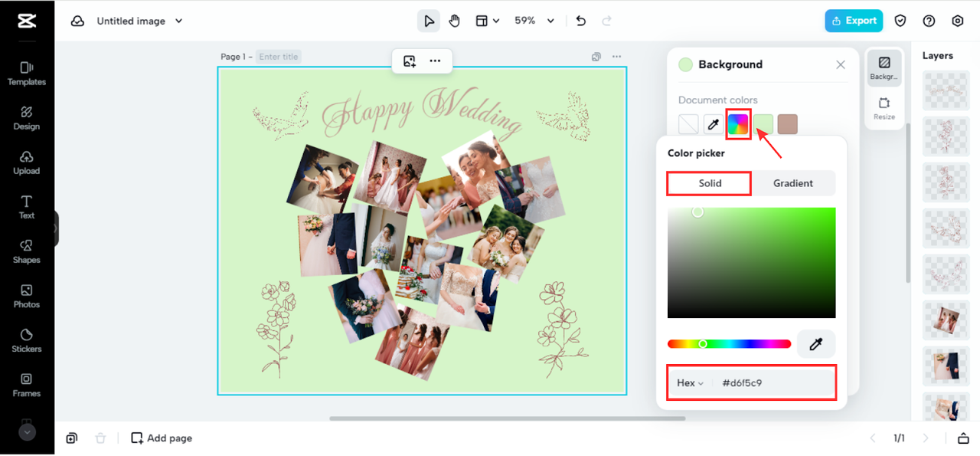Image resolution: width=980 pixels, height=456 pixels.
Task: Open page more options at top right of canvas
Action: pyautogui.click(x=616, y=57)
